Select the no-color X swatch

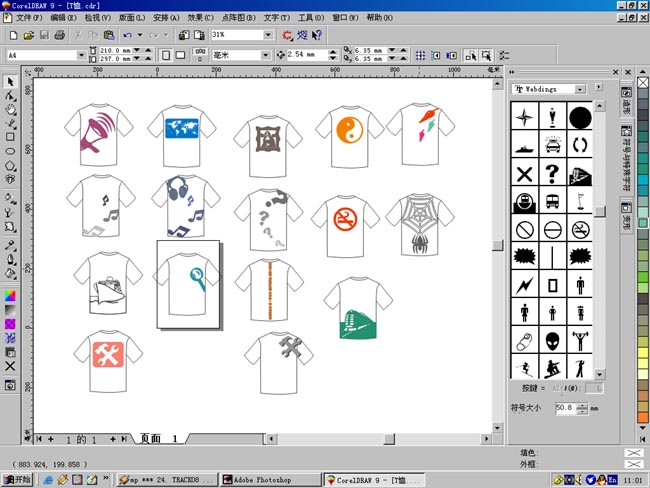(643, 83)
